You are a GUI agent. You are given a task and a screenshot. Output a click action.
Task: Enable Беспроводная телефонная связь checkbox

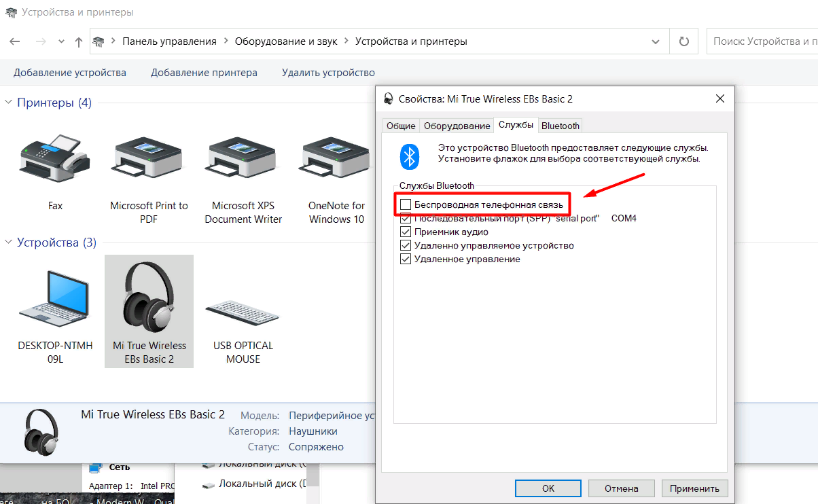[406, 204]
